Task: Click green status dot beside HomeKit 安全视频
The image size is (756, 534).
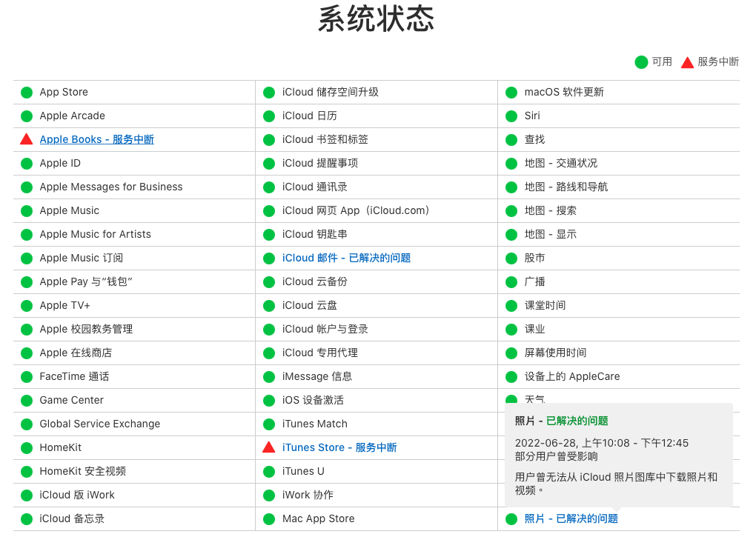Action: (x=27, y=471)
